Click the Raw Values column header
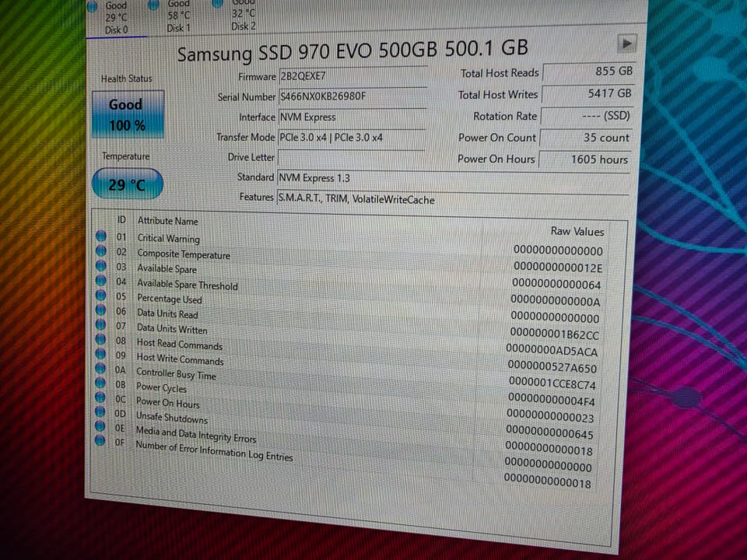 click(577, 232)
